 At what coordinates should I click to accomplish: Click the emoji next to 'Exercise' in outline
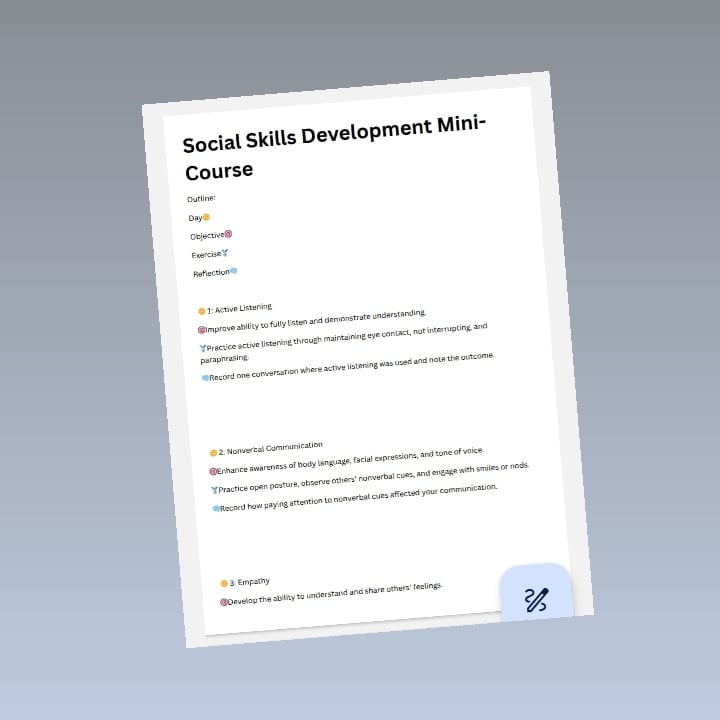point(225,253)
